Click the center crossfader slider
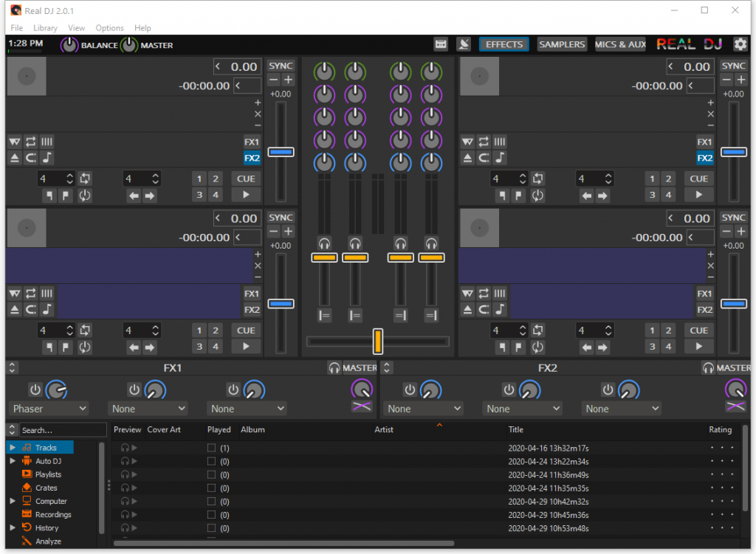Image resolution: width=756 pixels, height=554 pixels. tap(377, 341)
